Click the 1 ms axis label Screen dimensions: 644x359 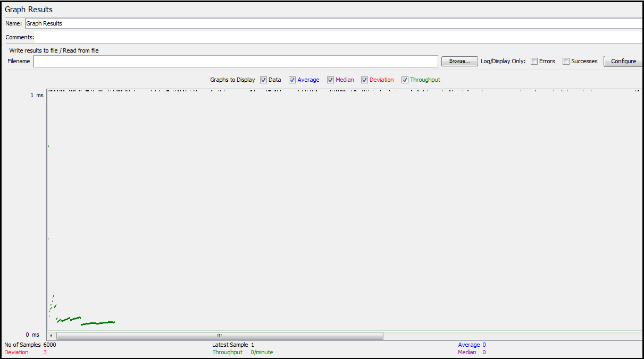(x=37, y=95)
